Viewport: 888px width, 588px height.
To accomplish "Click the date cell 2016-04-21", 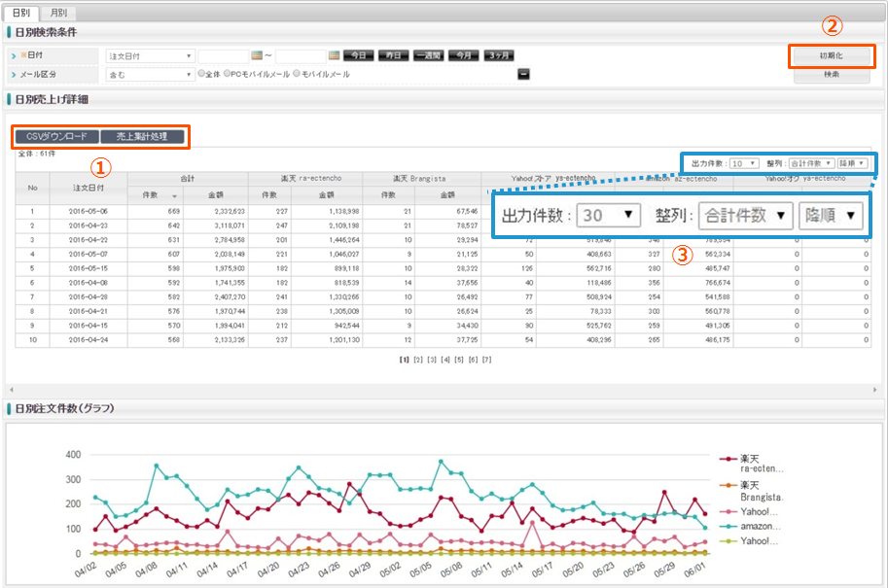I will 89,312.
